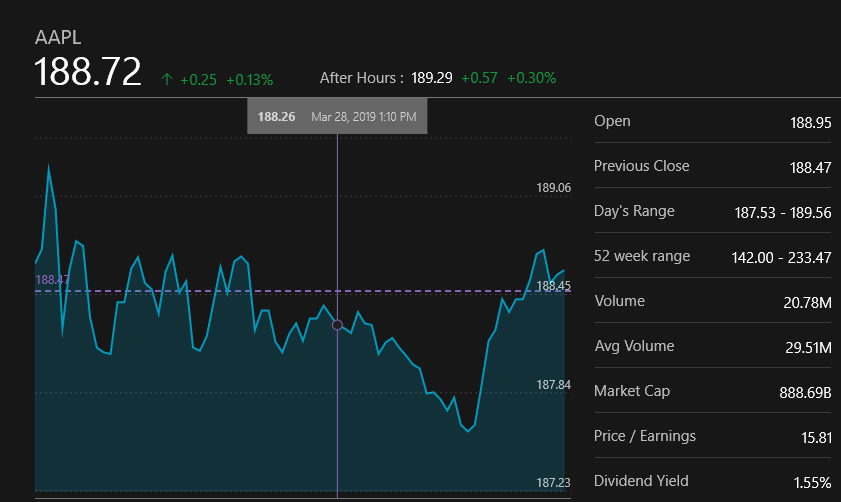Click the Dividend Yield row
The image size is (841, 502).
(x=712, y=481)
